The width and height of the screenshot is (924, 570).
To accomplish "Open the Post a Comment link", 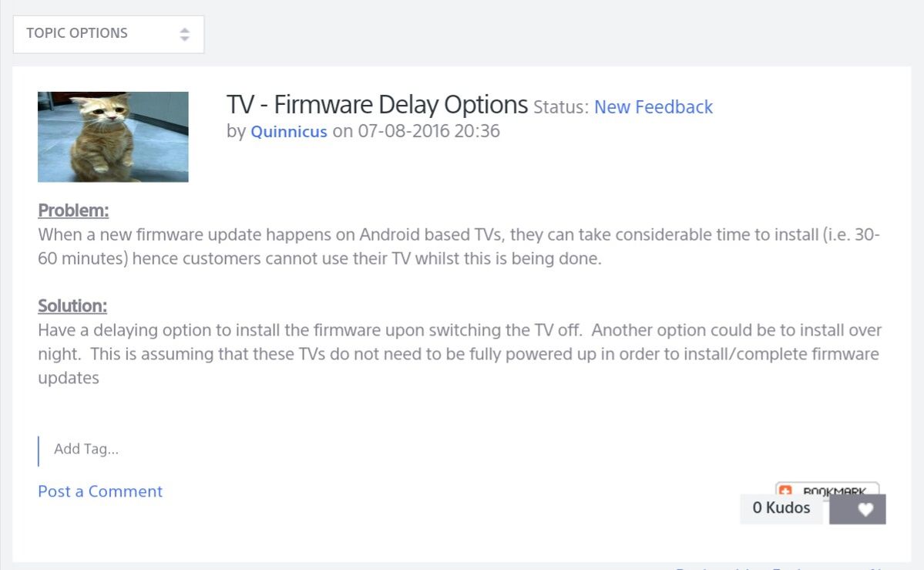I will pos(100,491).
